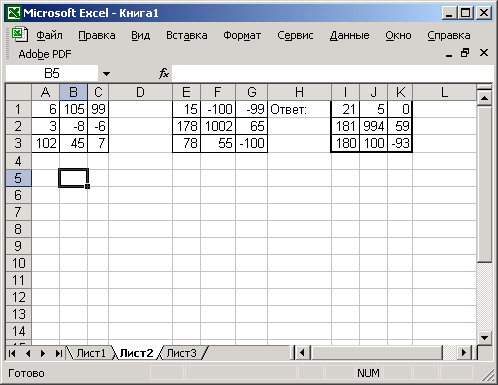
Task: Click the vertical scrollbar down arrow
Action: pos(484,338)
